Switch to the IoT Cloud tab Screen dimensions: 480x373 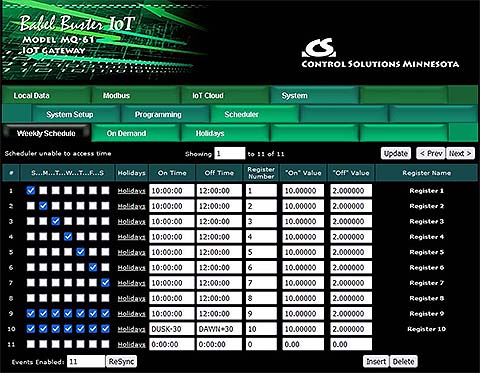click(x=225, y=95)
